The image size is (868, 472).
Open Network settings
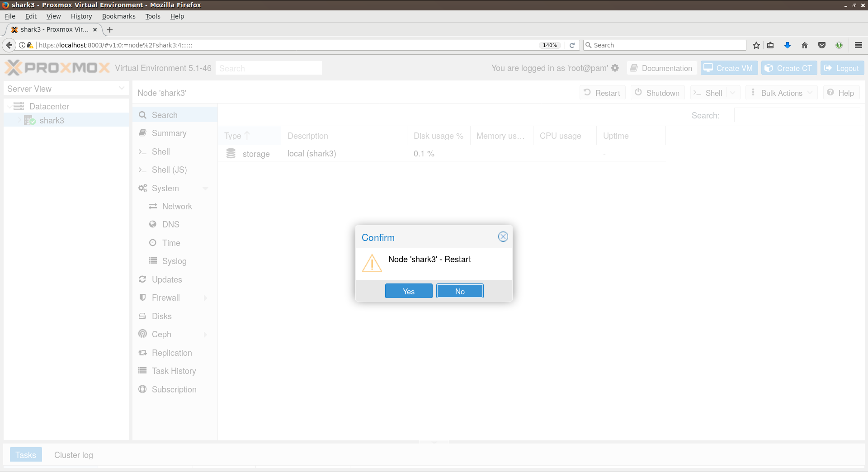click(x=175, y=206)
